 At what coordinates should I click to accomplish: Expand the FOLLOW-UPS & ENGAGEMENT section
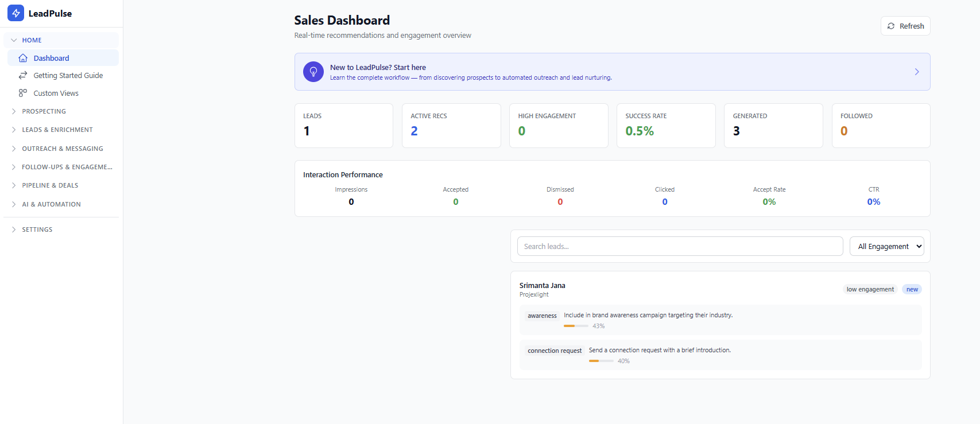(x=61, y=167)
